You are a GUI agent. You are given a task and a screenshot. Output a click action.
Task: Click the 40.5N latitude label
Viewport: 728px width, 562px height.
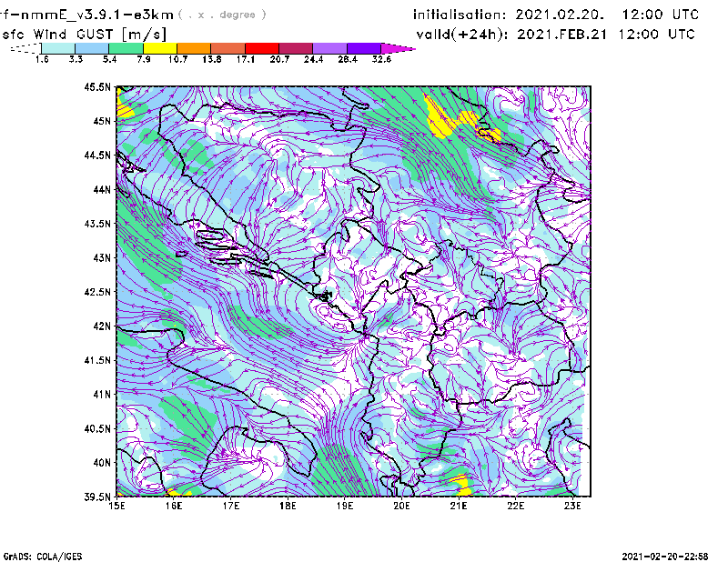97,428
